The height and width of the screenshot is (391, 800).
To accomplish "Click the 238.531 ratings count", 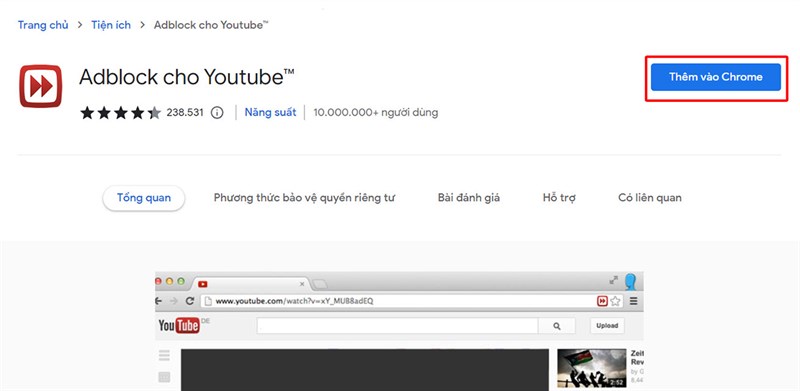I will click(185, 112).
